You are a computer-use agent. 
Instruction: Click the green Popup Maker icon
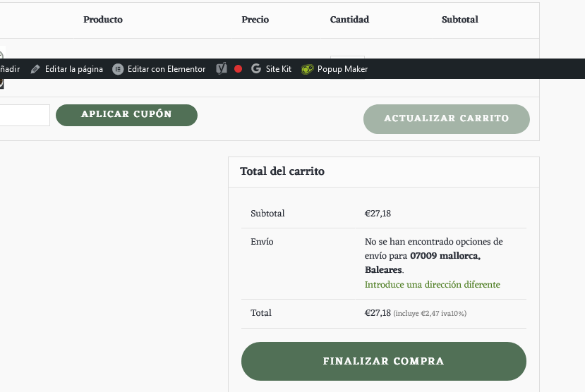click(x=308, y=69)
